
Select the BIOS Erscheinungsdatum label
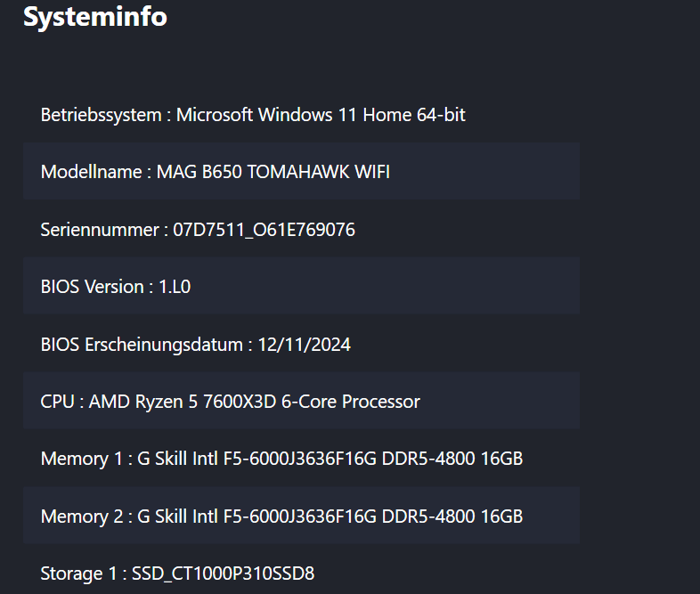coord(141,345)
